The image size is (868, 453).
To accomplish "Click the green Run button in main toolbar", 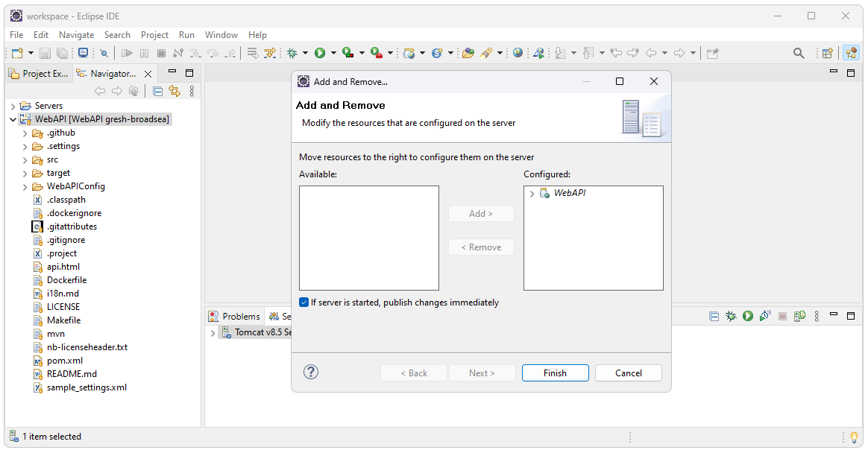I will point(320,53).
